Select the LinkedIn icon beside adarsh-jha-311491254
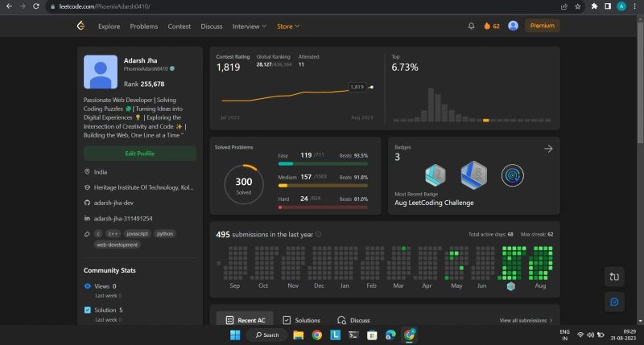This screenshot has height=345, width=644. [87, 218]
